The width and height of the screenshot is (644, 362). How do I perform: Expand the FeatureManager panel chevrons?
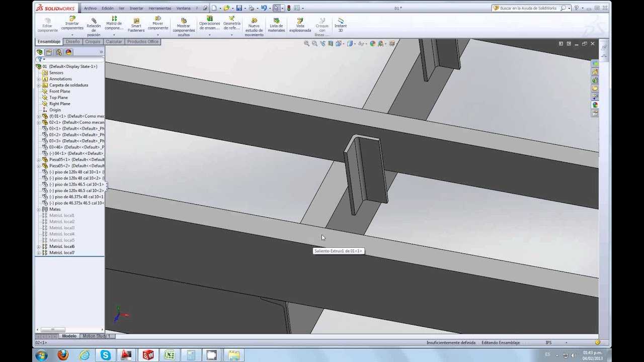click(x=101, y=52)
